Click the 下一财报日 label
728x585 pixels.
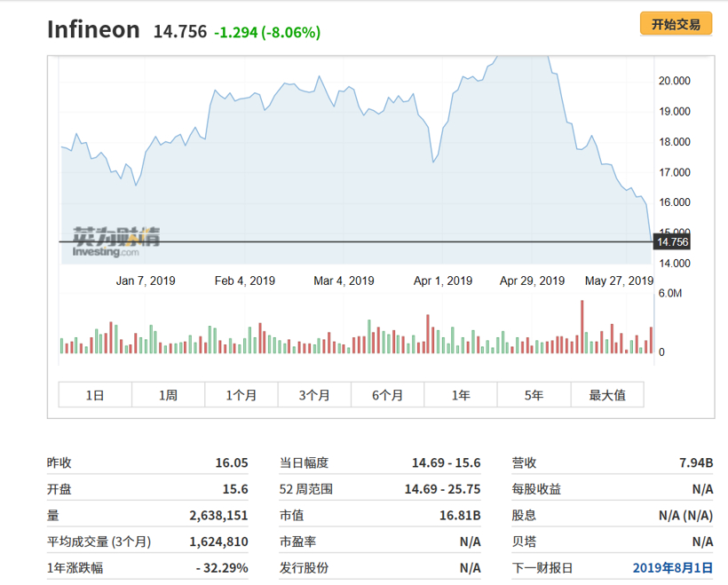coord(542,568)
